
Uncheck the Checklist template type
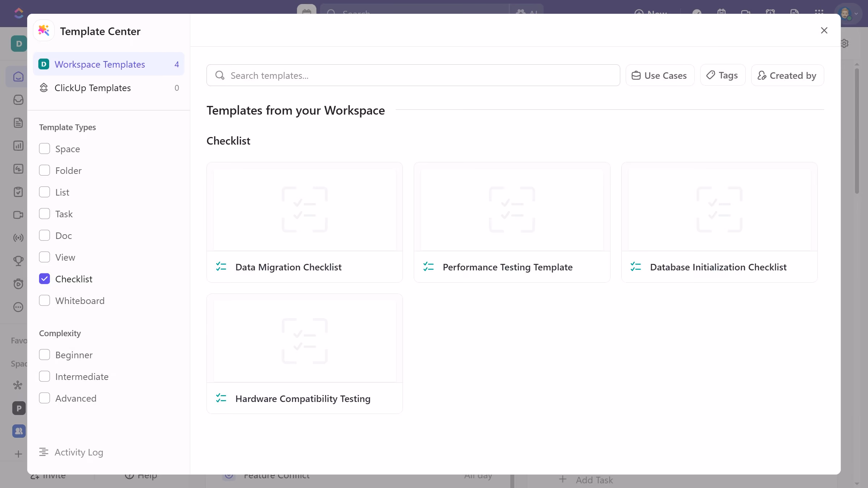click(44, 279)
